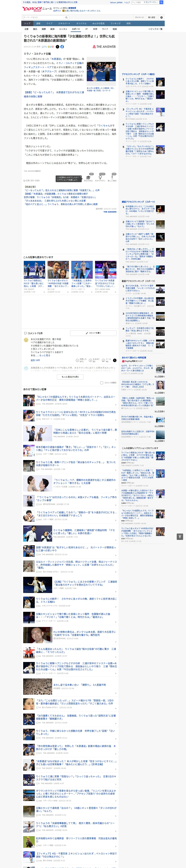Open the エキスパート navigation tab
The width and height of the screenshot is (186, 868).
(x=64, y=24)
